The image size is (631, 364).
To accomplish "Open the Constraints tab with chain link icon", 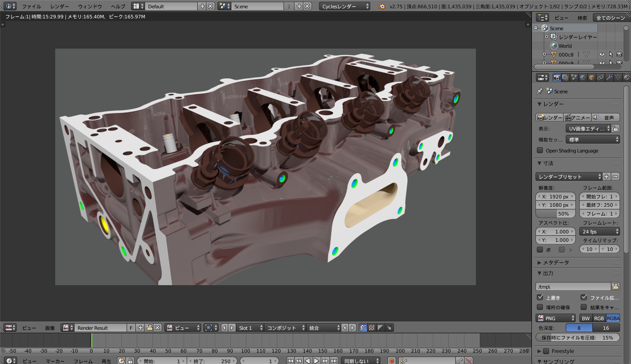I will point(600,77).
